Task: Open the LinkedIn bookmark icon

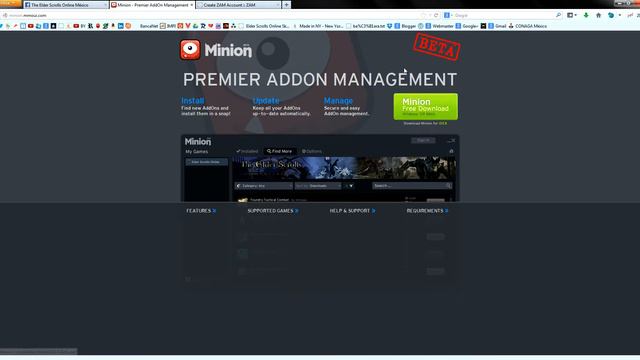Action: 121,26
